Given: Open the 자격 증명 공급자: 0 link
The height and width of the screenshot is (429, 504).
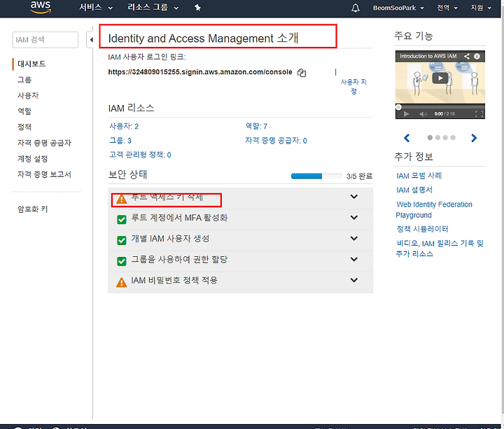Looking at the screenshot, I should pos(276,141).
